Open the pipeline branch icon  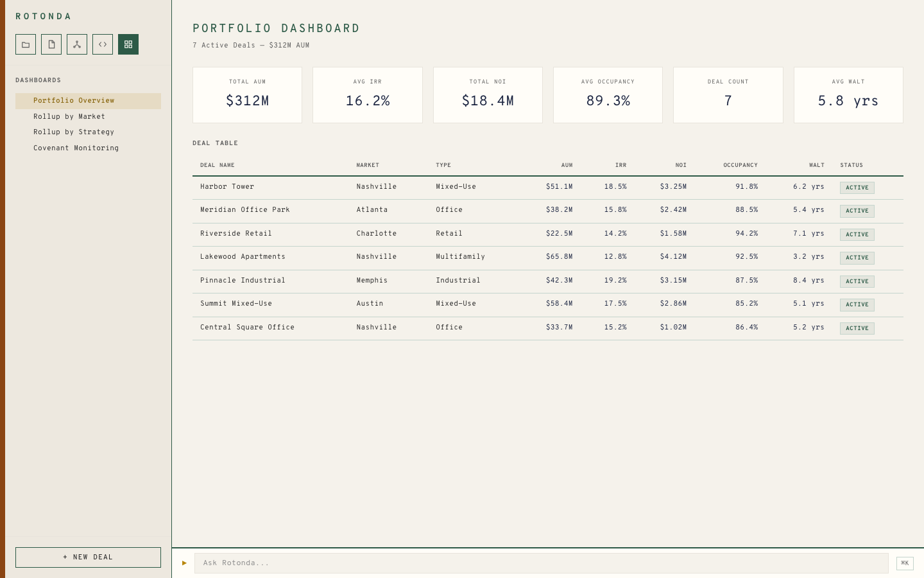pos(77,44)
